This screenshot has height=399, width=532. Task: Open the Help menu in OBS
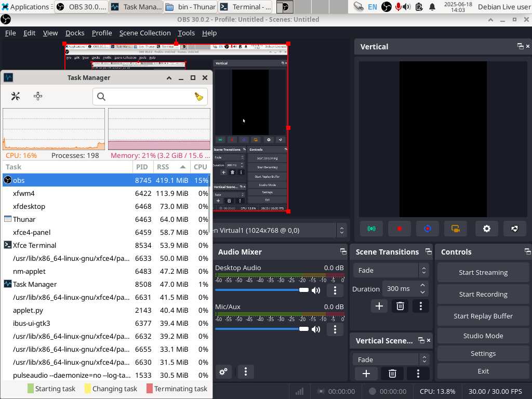tap(209, 33)
